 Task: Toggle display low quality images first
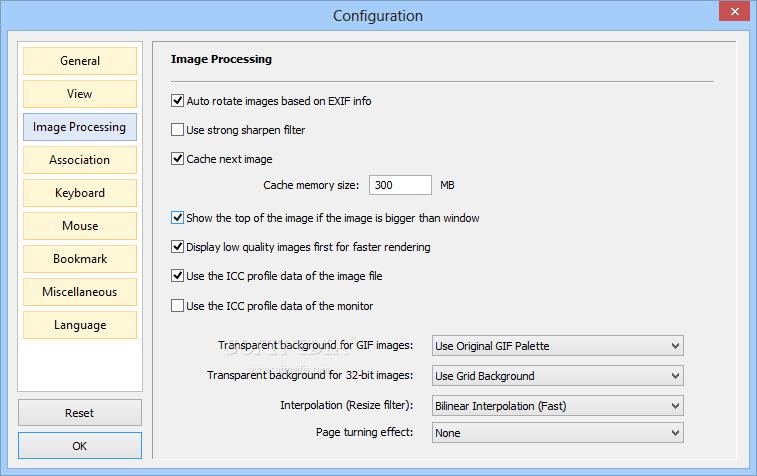click(x=178, y=247)
